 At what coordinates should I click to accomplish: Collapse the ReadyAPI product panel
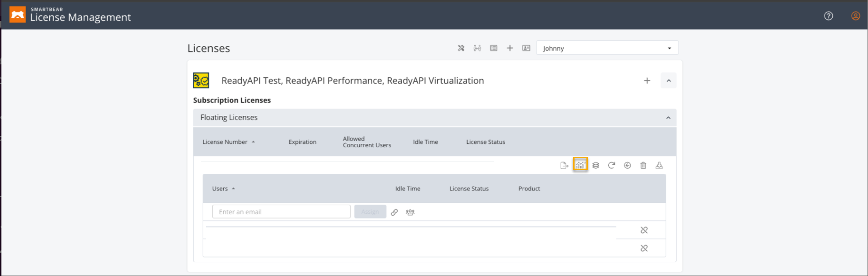668,81
